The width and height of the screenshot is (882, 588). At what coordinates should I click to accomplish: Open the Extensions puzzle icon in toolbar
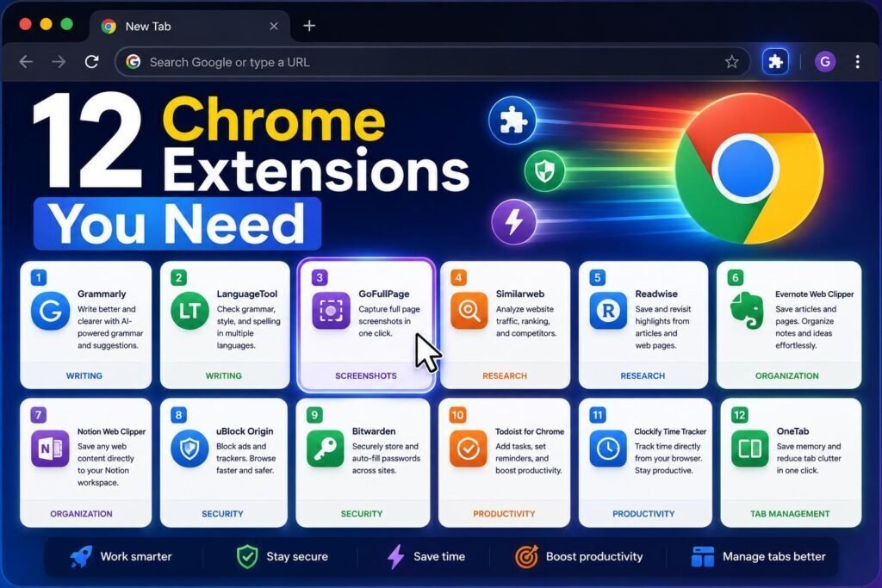click(x=775, y=62)
